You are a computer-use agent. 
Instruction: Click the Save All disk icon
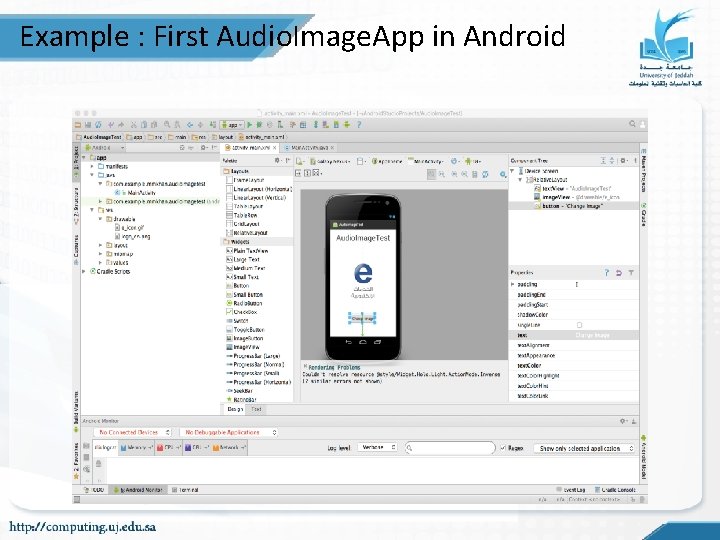point(88,124)
